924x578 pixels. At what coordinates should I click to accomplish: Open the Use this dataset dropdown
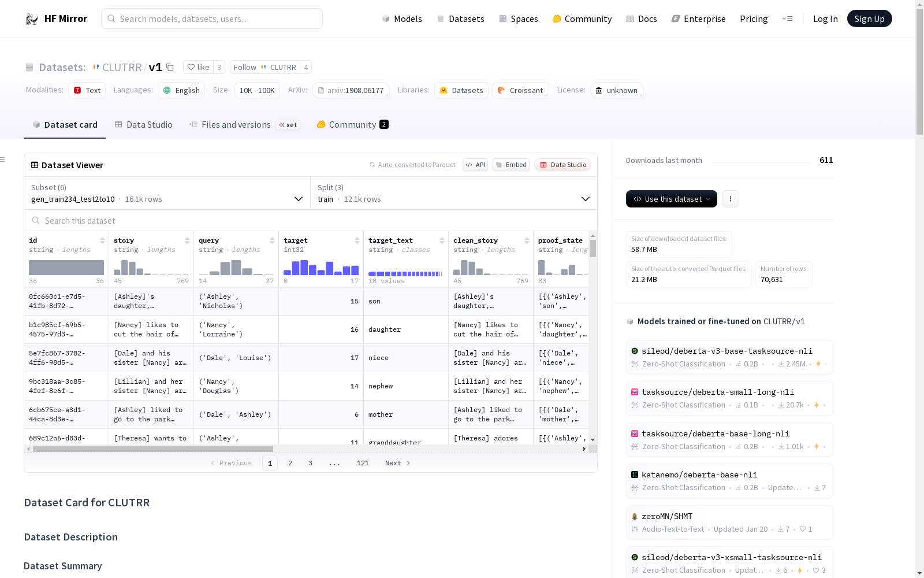(672, 199)
